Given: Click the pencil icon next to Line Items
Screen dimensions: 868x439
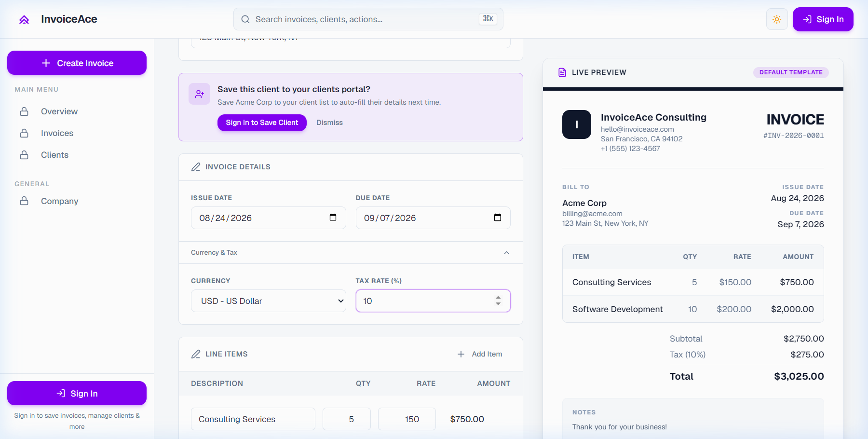Looking at the screenshot, I should (x=196, y=354).
